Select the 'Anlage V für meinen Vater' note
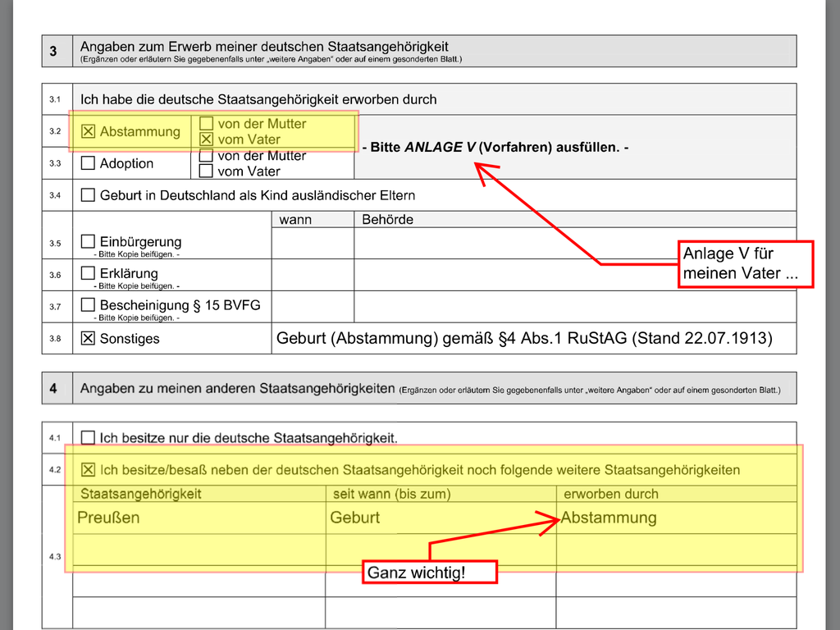This screenshot has height=630, width=840. click(745, 264)
